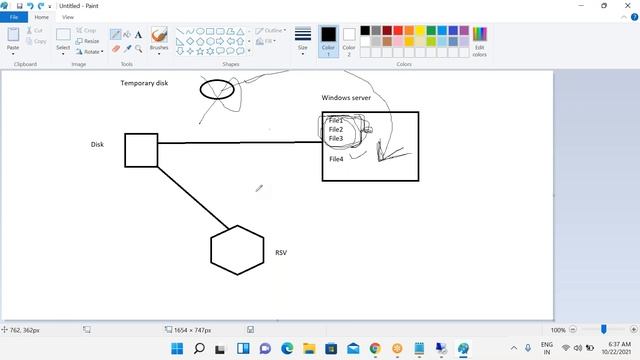Pick the green color swatch
The width and height of the screenshot is (640, 360).
[431, 31]
